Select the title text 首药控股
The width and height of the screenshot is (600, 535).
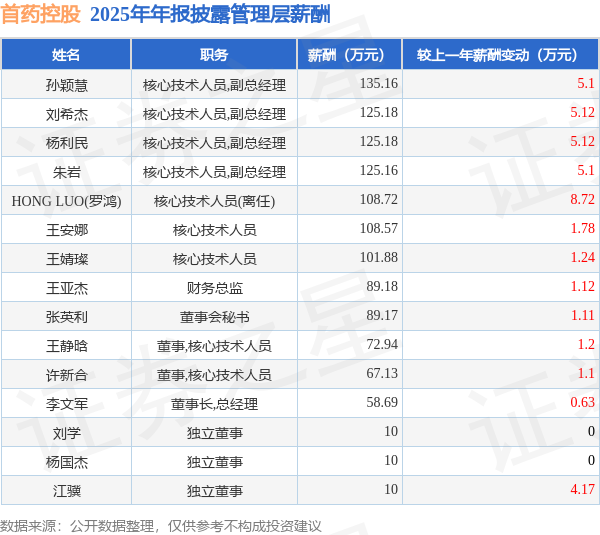(x=41, y=15)
